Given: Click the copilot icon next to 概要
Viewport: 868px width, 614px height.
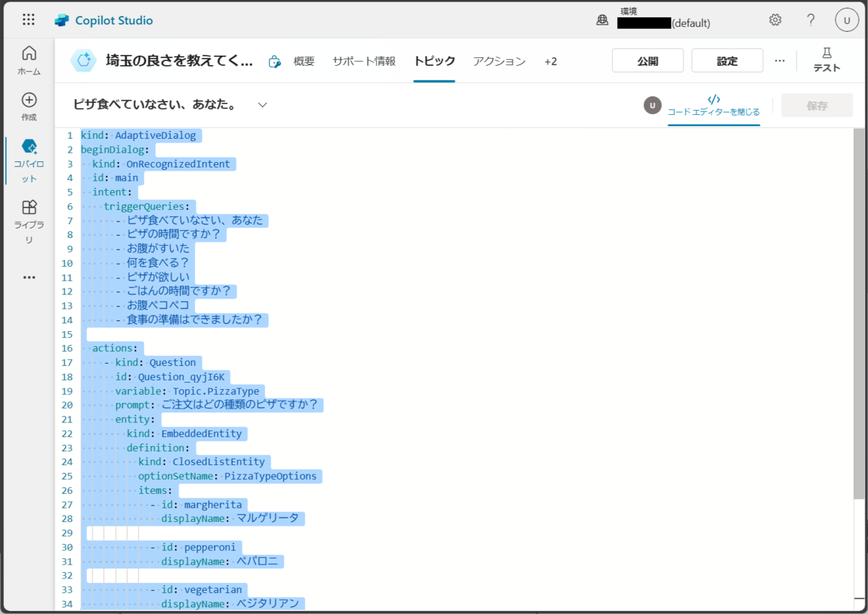Looking at the screenshot, I should 274,61.
